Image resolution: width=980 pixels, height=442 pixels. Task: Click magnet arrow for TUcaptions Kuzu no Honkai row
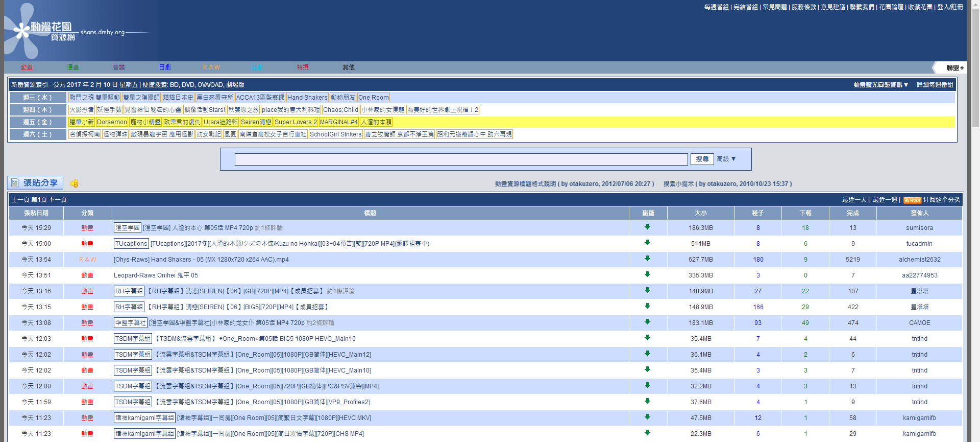(647, 243)
